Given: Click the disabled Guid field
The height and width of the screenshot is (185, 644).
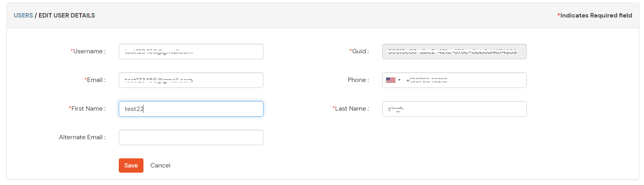Looking at the screenshot, I should tap(454, 51).
